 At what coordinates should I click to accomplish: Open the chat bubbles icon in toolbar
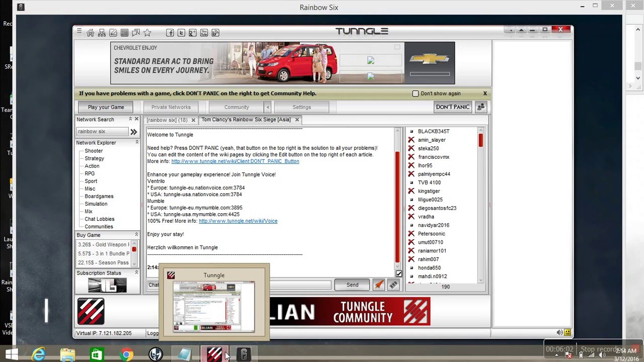click(136, 33)
